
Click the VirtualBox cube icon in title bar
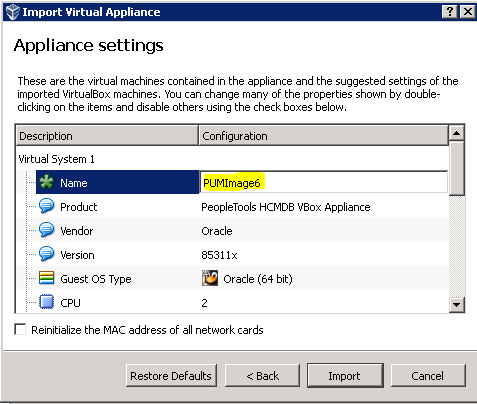[13, 12]
